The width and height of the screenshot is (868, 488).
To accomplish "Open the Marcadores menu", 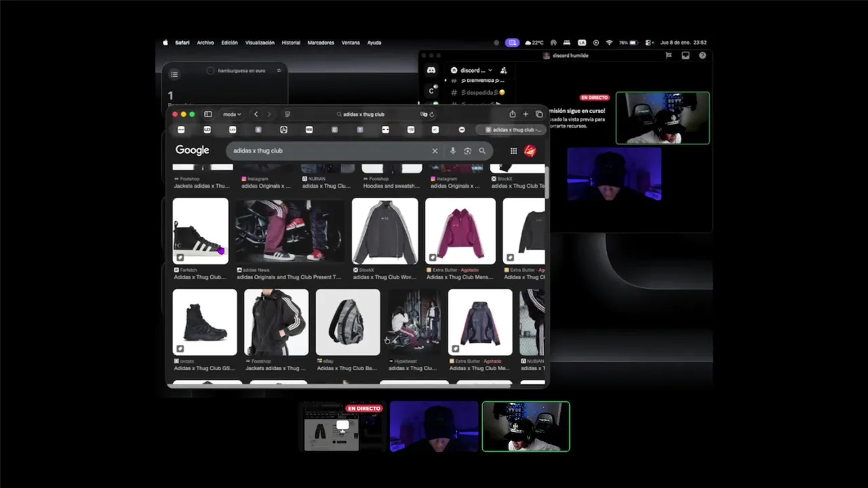I will (321, 43).
